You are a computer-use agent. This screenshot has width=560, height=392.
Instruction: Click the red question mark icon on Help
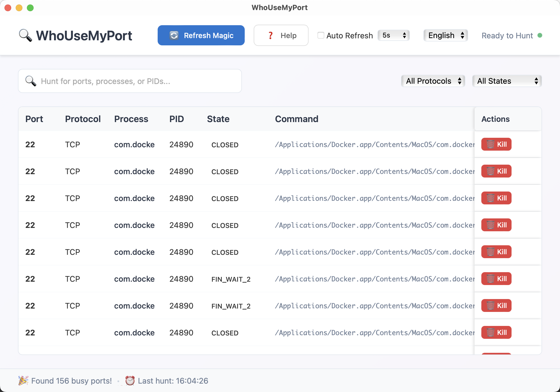(270, 35)
